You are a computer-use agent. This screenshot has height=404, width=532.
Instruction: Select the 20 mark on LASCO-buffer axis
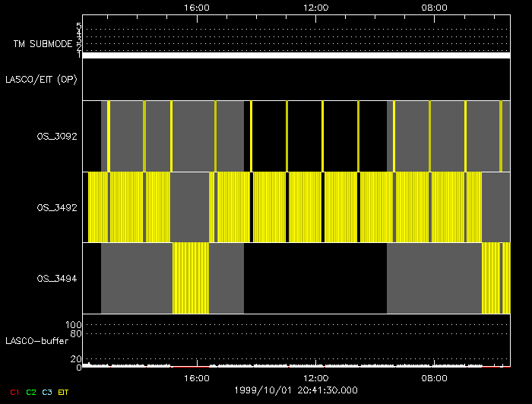click(76, 358)
